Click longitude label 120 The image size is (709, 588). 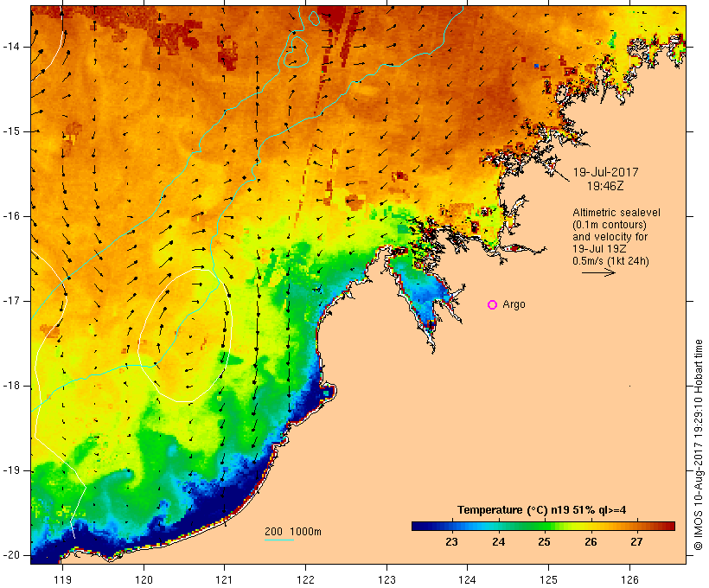(144, 579)
